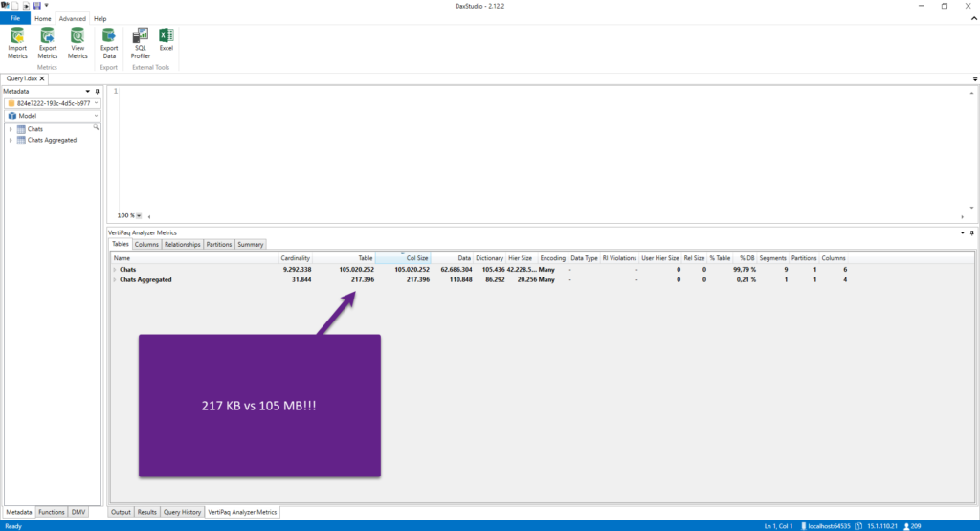The width and height of the screenshot is (980, 531).
Task: Click the server icon in the status bar
Action: click(x=804, y=526)
